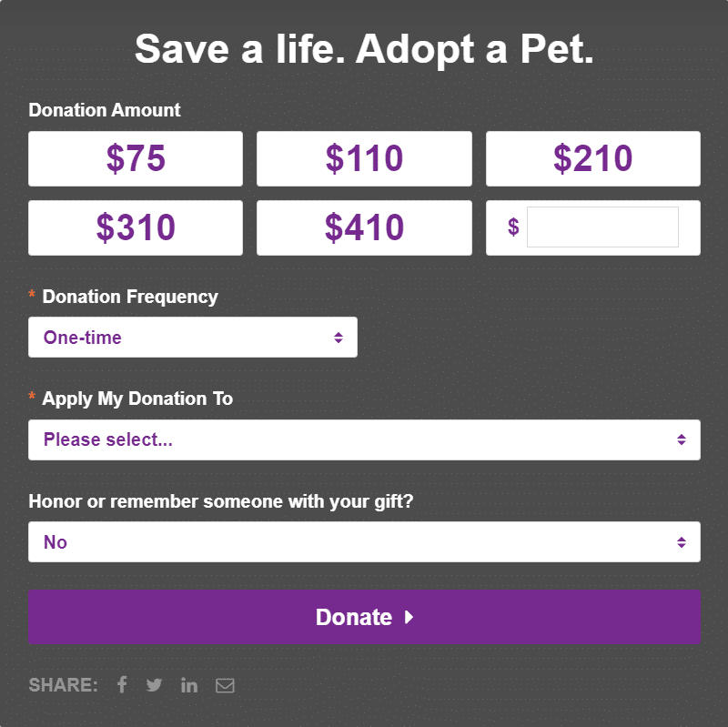Choose the $110 donation option

point(365,158)
